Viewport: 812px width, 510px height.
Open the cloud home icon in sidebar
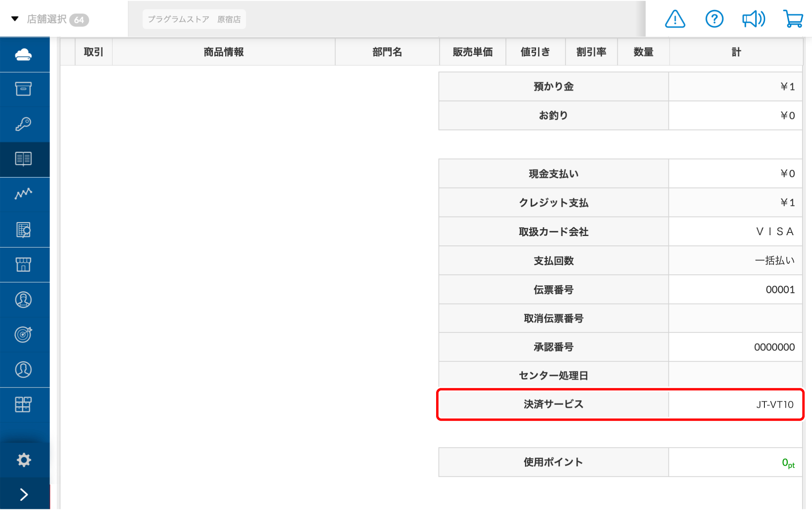click(24, 55)
